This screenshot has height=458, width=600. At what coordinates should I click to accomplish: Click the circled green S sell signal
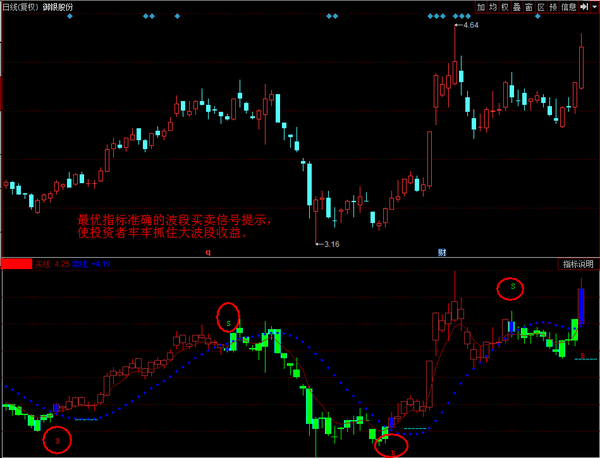coord(513,288)
